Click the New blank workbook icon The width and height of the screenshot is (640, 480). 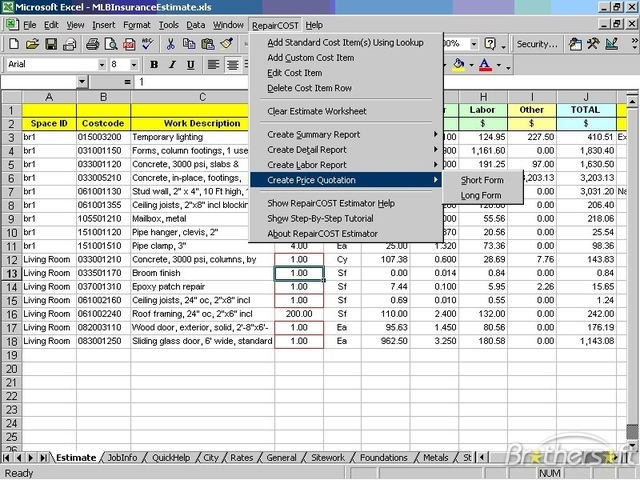[x=13, y=44]
